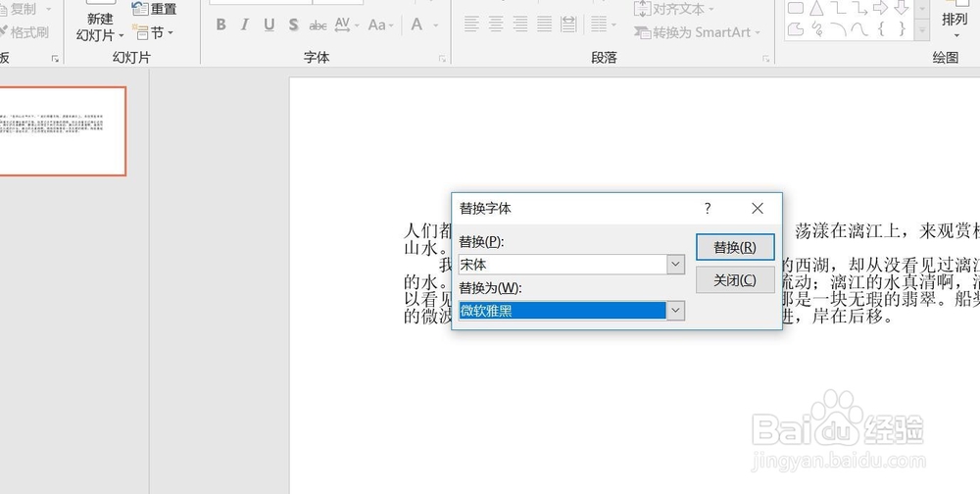Select freeform shape tool

[795, 28]
